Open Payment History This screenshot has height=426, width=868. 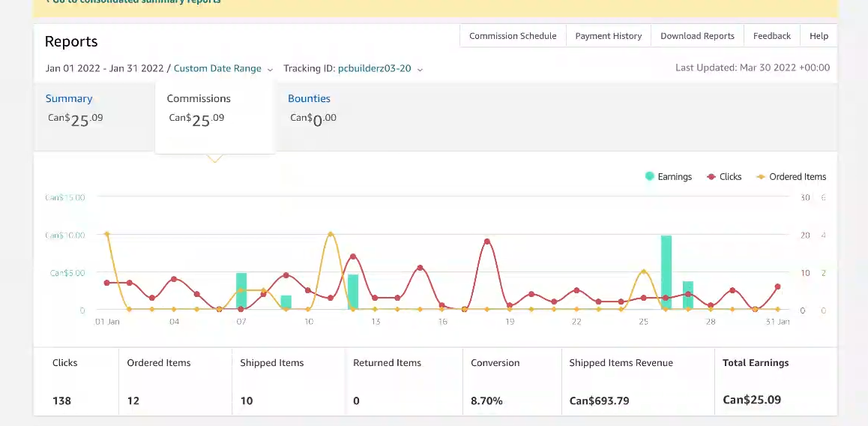pos(609,36)
